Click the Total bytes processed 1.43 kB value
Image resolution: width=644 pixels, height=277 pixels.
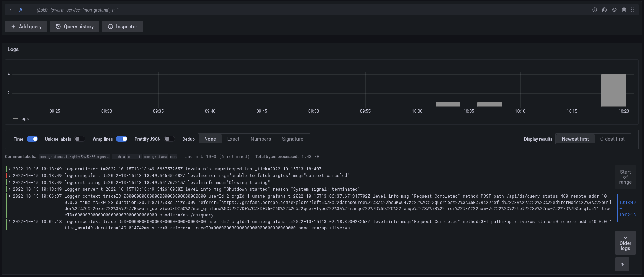[x=310, y=157]
